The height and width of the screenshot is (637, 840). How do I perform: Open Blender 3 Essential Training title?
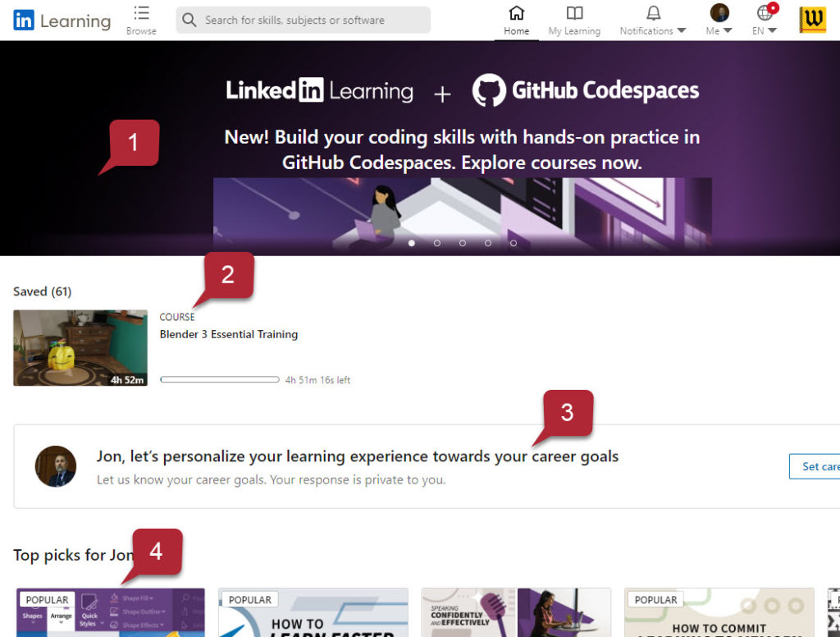point(229,334)
